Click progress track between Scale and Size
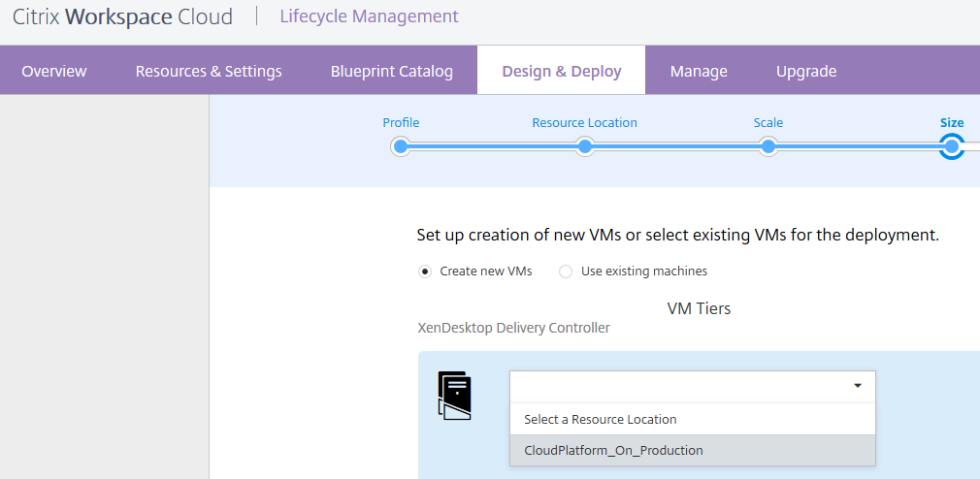Viewport: 980px width, 479px height. (859, 146)
